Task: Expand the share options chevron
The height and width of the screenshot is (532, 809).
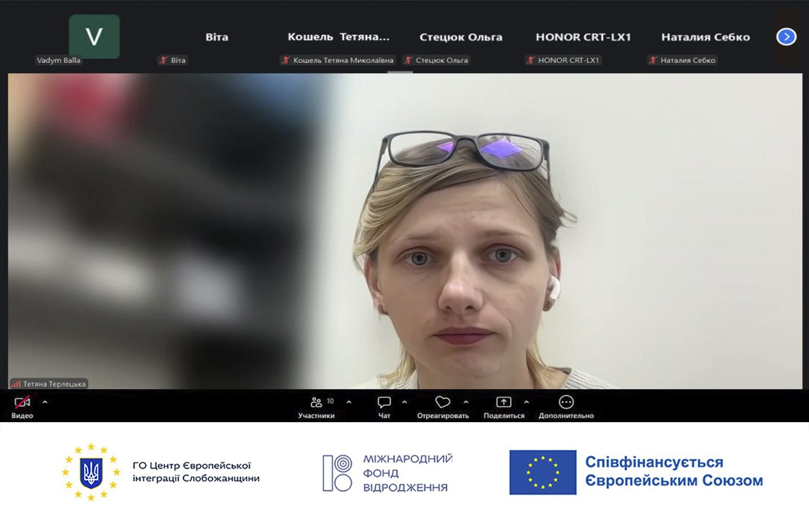Action: tap(527, 402)
